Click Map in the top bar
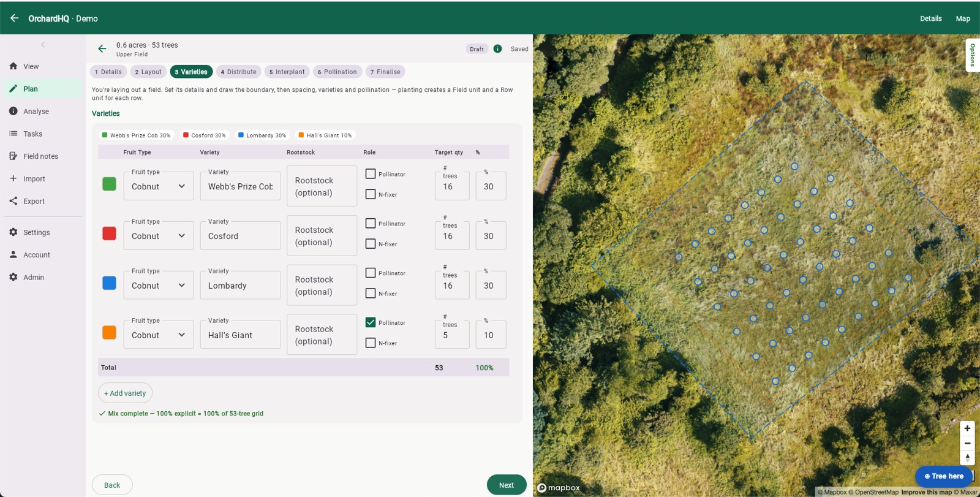Image resolution: width=980 pixels, height=497 pixels. tap(963, 18)
